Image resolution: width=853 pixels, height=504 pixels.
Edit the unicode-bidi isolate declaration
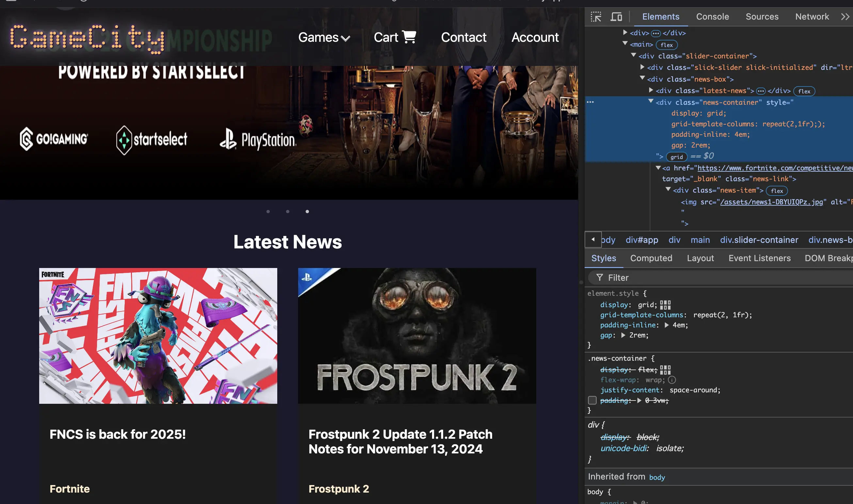(x=642, y=448)
